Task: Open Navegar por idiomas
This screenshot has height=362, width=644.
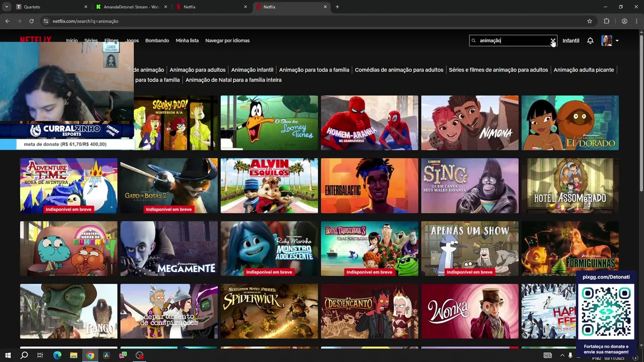Action: click(227, 41)
